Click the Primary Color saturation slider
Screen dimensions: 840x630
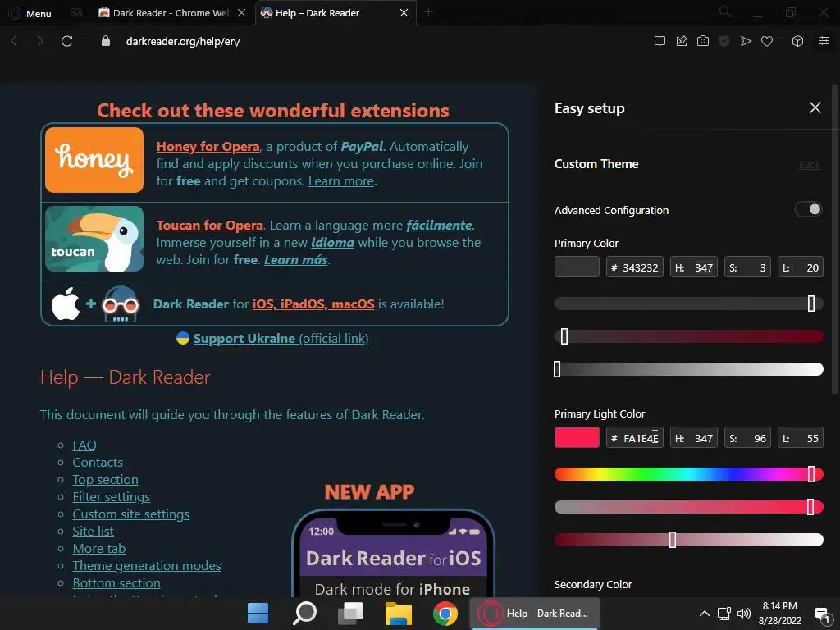pyautogui.click(x=689, y=336)
